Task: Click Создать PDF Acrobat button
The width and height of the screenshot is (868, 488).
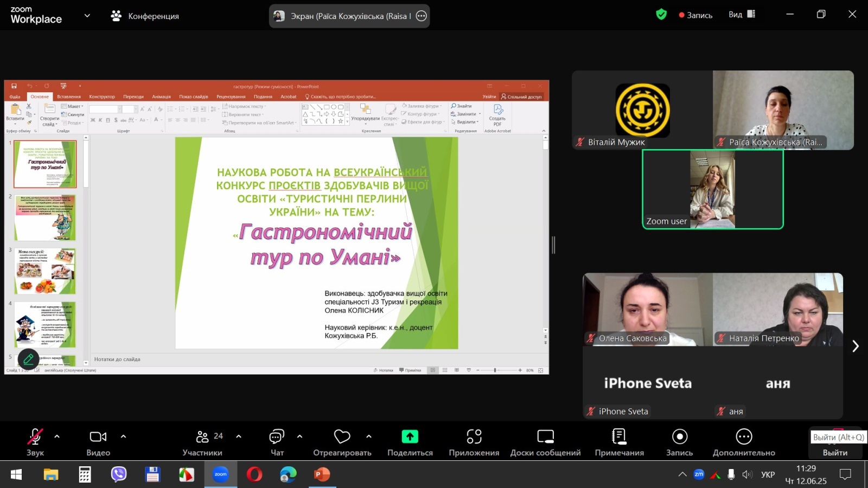Action: click(497, 115)
